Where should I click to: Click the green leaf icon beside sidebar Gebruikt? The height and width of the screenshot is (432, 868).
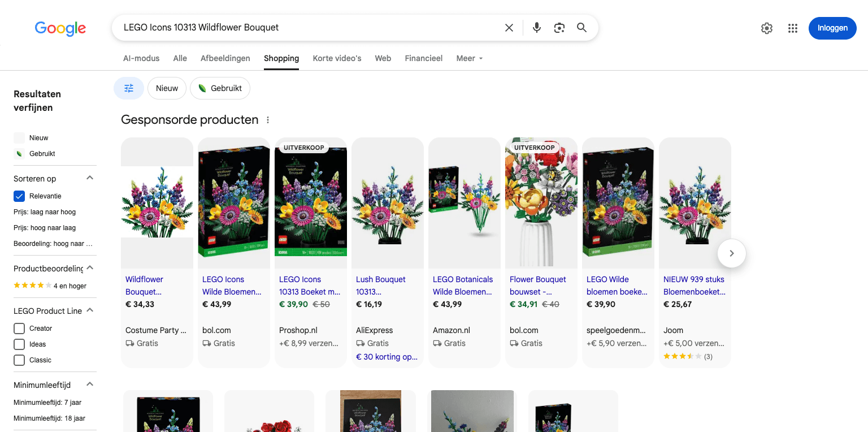tap(19, 153)
